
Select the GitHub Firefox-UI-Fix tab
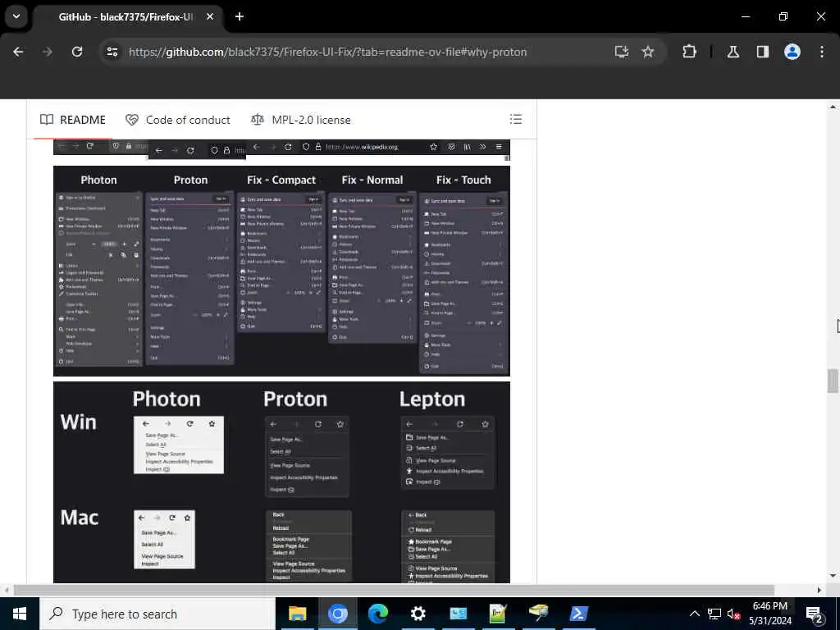[126, 17]
